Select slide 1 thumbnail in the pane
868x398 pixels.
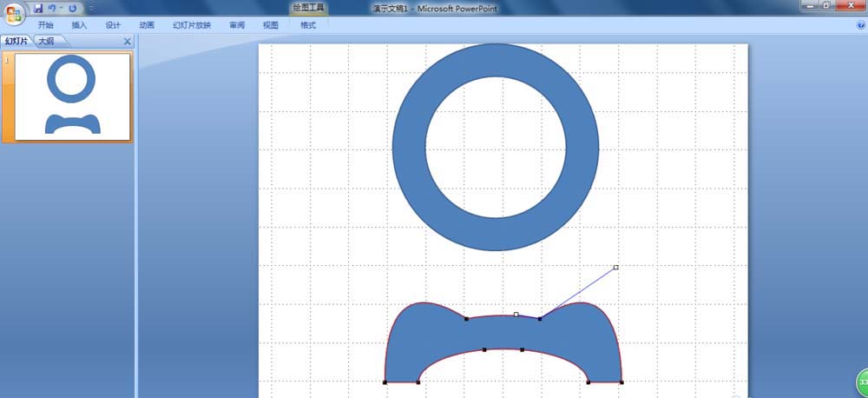(73, 97)
